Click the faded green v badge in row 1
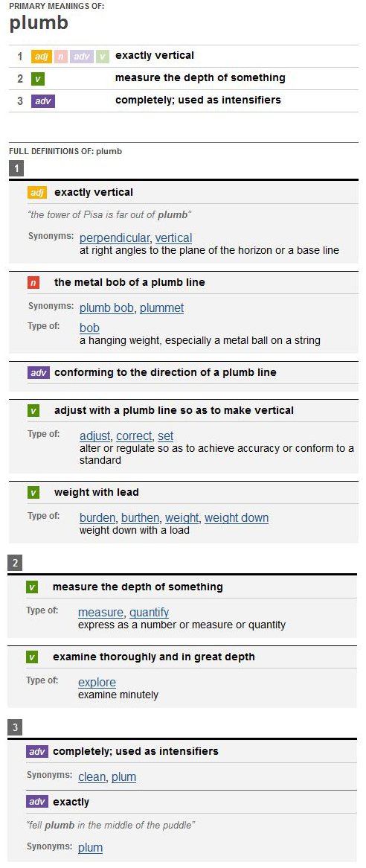Image resolution: width=366 pixels, height=868 pixels. [x=102, y=57]
